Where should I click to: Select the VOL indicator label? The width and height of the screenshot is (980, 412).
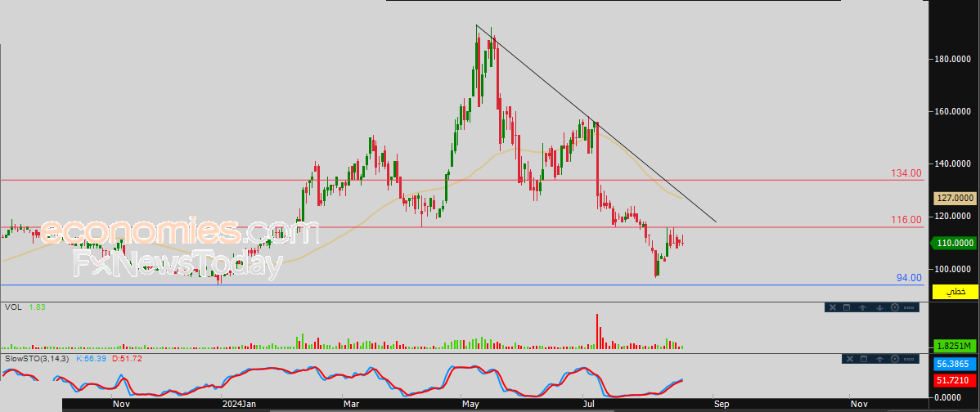point(13,307)
